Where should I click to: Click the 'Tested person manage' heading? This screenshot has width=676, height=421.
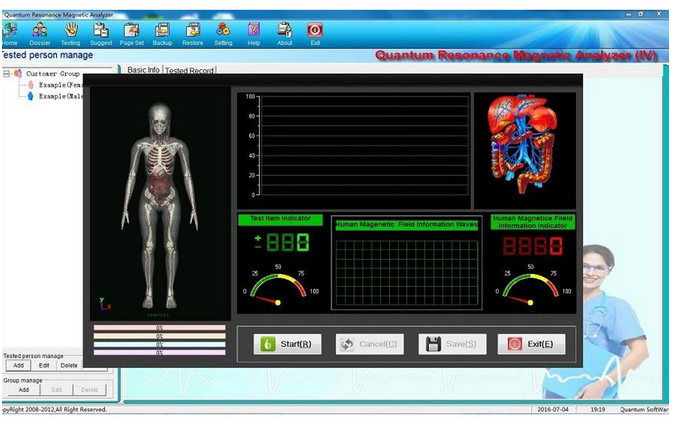tap(47, 55)
